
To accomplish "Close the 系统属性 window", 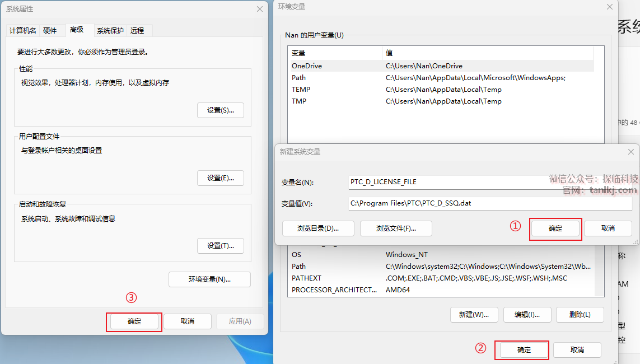I will point(260,9).
